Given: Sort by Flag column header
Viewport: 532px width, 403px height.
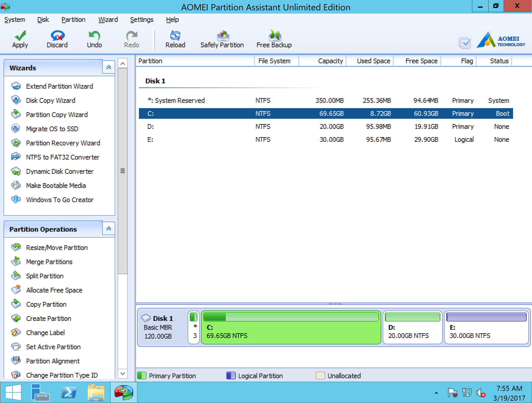Looking at the screenshot, I should [458, 61].
